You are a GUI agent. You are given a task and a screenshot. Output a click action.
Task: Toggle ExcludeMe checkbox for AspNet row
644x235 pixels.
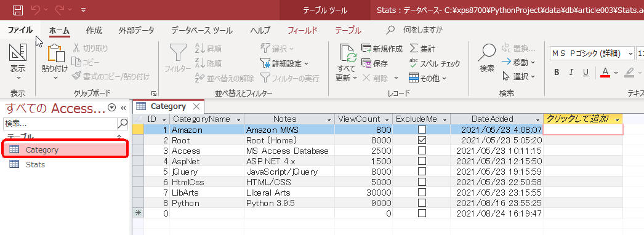tap(422, 161)
